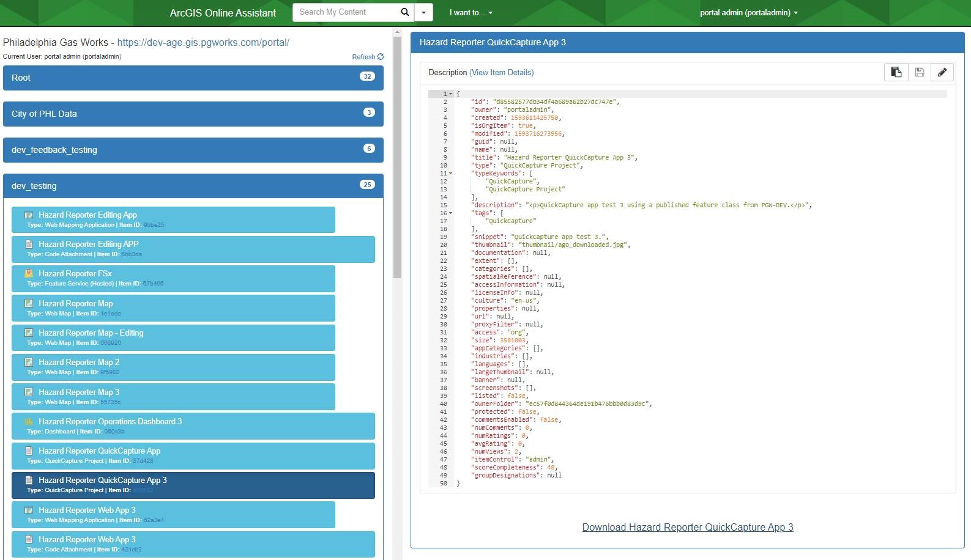Click the Hazard Reporter QuickCapture App 3 panel header
Screen dimensions: 971x560
coord(688,42)
